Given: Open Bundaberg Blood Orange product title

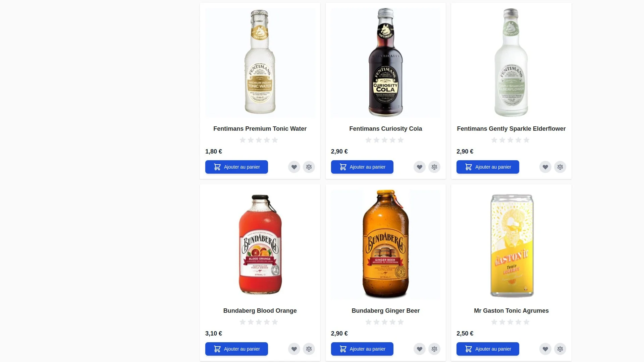Looking at the screenshot, I should (260, 311).
